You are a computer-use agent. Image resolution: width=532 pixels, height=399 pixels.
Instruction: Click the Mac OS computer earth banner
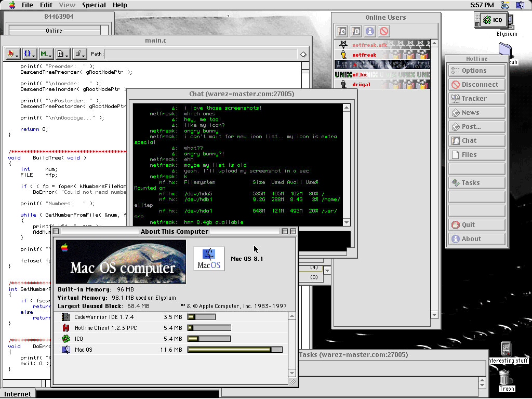click(x=121, y=262)
